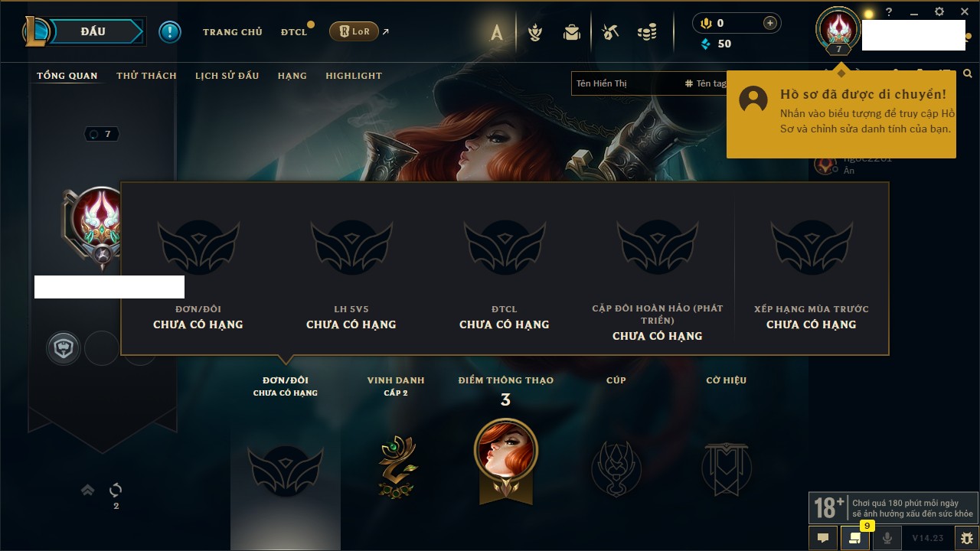980x551 pixels.
Task: Click the blue exclamation notification icon
Action: (x=170, y=32)
